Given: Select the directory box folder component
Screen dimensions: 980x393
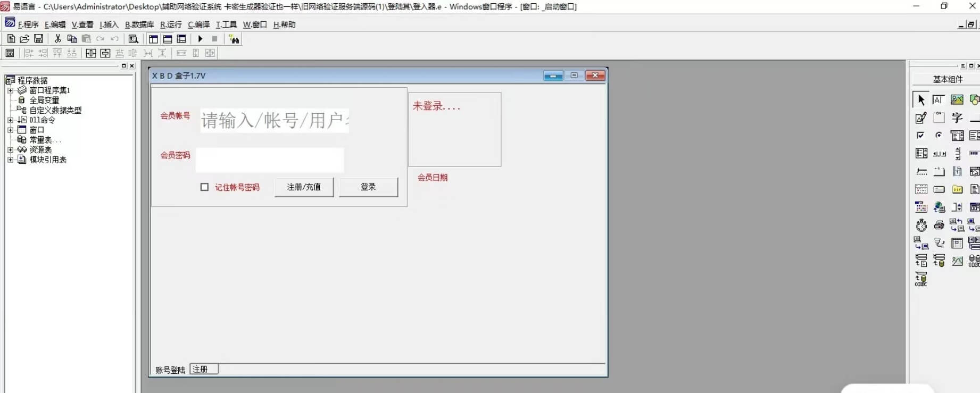Looking at the screenshot, I should pyautogui.click(x=957, y=189).
